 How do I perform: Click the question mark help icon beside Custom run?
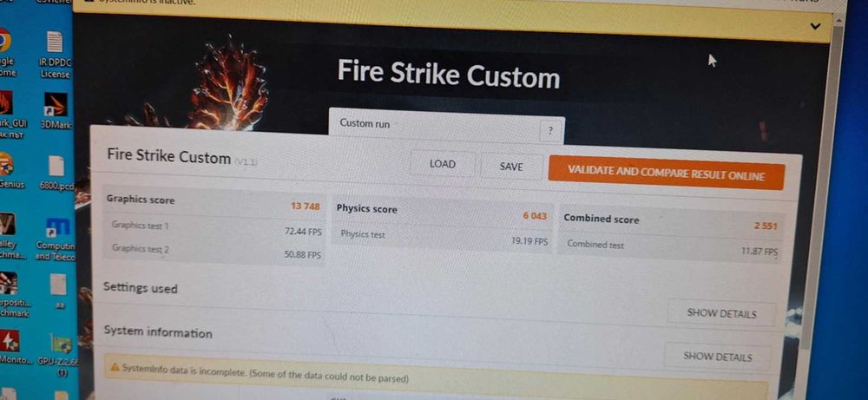point(550,131)
